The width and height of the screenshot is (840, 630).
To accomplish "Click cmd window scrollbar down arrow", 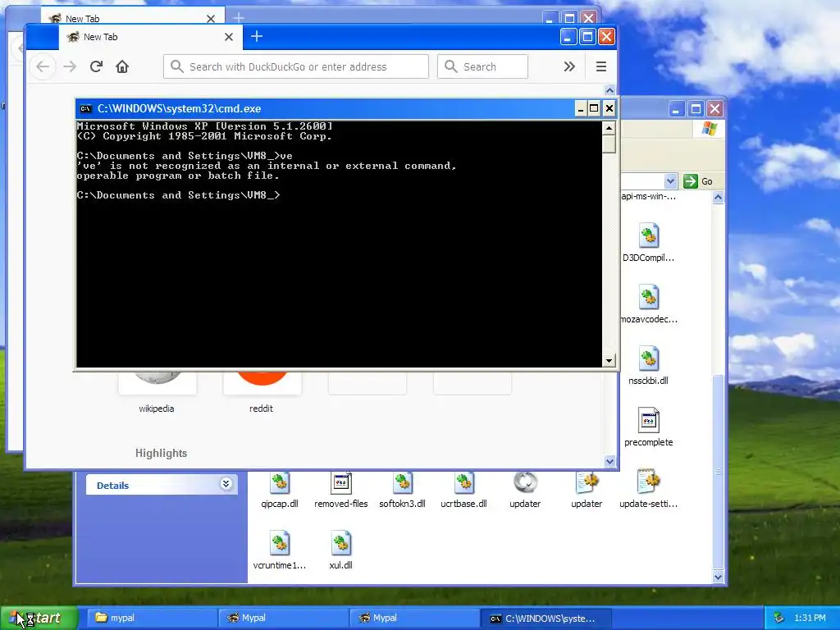I will click(609, 361).
